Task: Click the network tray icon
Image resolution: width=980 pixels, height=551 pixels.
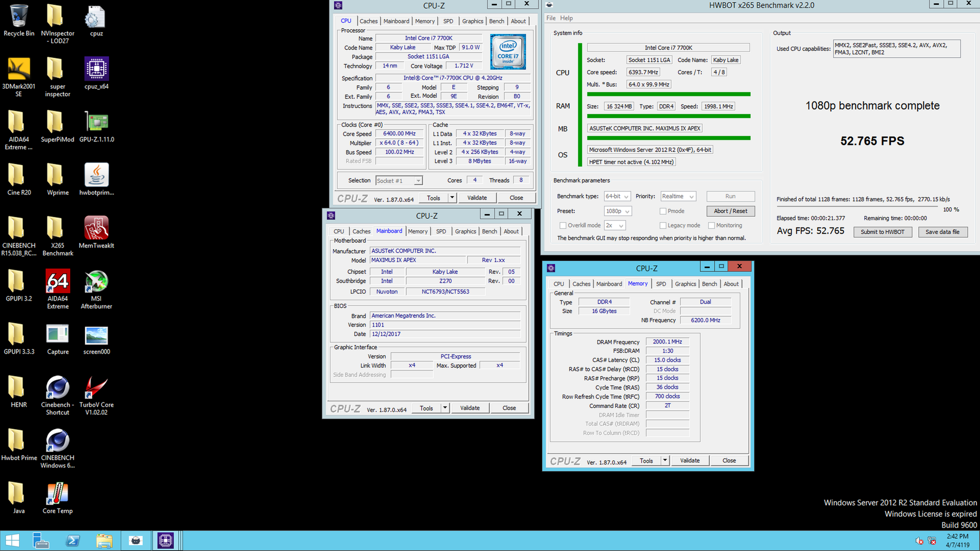Action: (x=932, y=541)
